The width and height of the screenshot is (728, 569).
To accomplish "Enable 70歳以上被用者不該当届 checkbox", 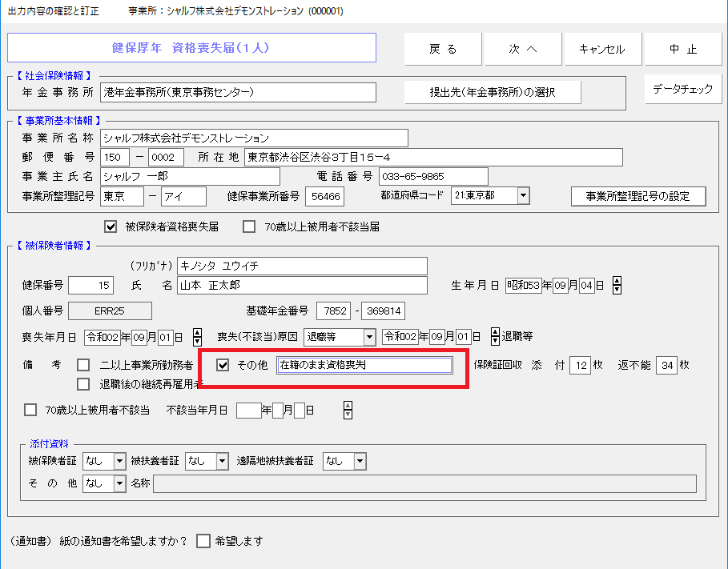I will pyautogui.click(x=249, y=226).
